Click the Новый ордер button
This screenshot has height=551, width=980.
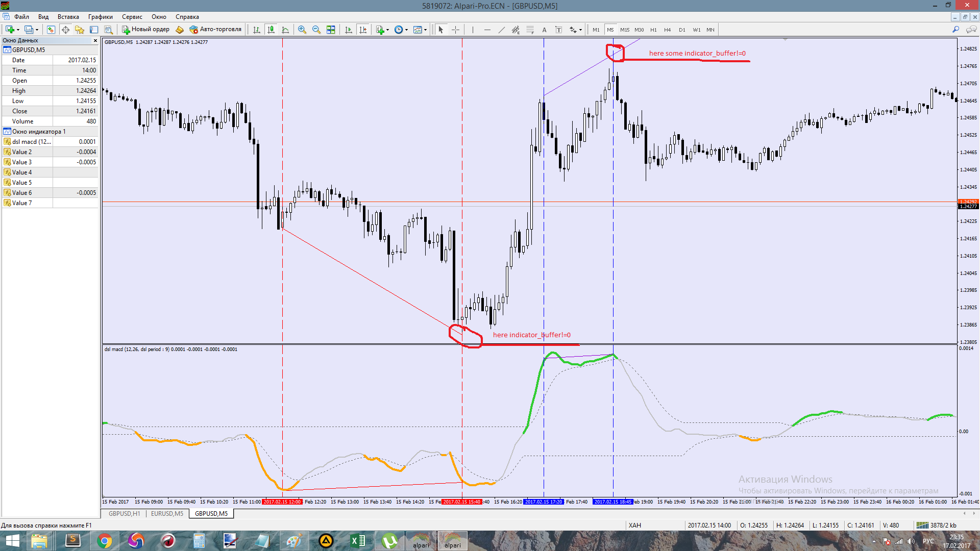point(145,30)
